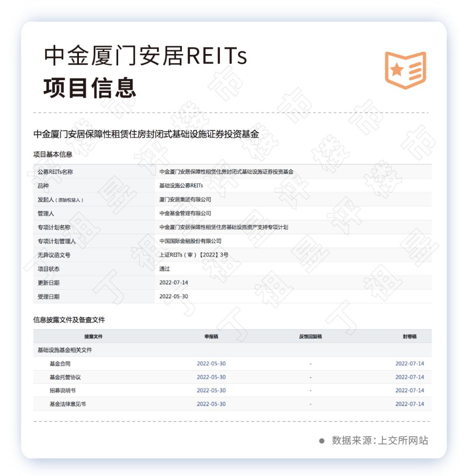Screen dimensions: 471x476
Task: Click the 信息披露文件及备查文件 section heading
Action: point(69,320)
